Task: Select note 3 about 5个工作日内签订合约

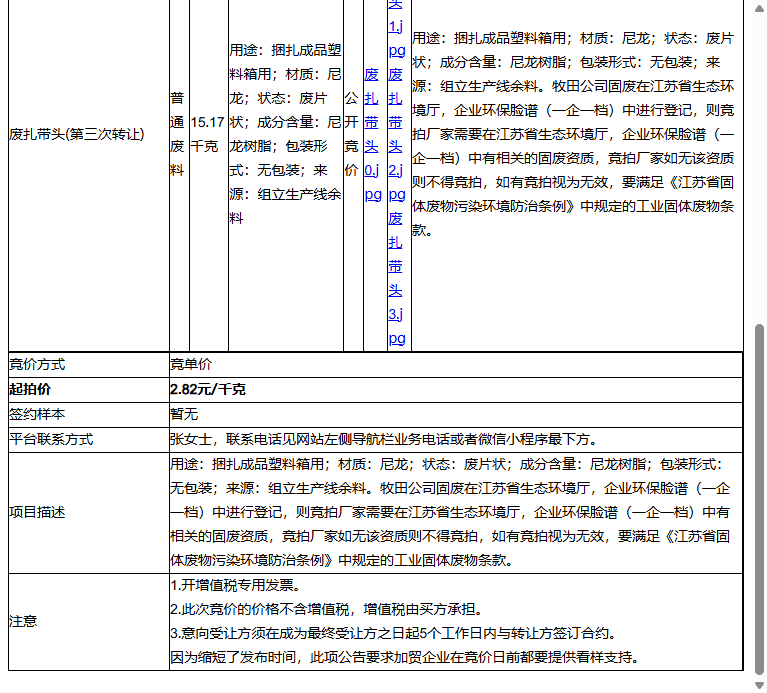Action: pos(393,633)
